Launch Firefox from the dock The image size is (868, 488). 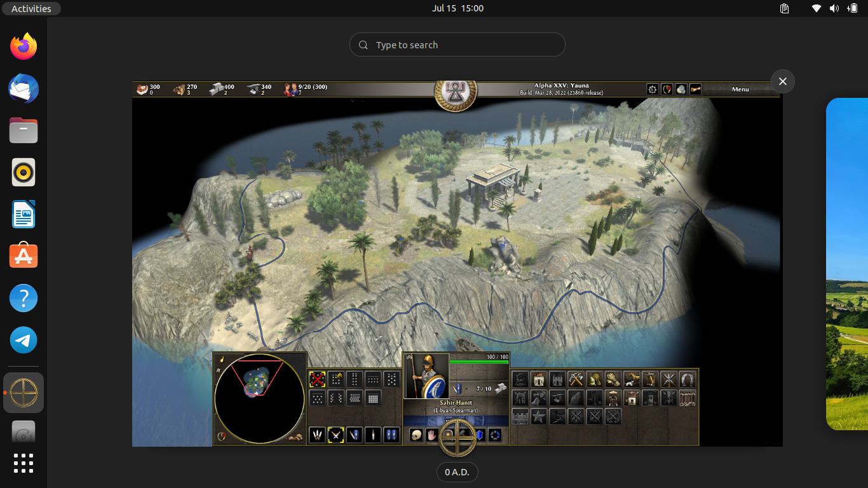(24, 46)
